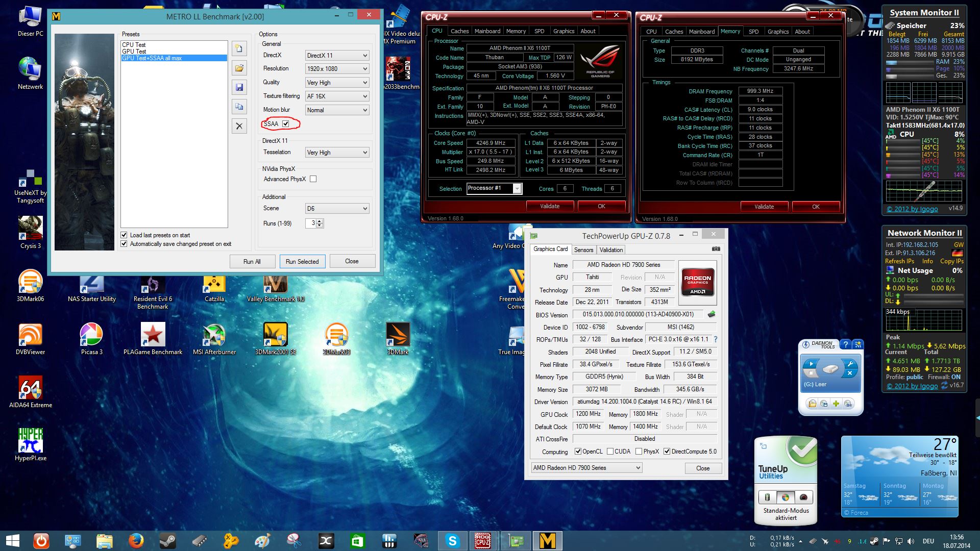The height and width of the screenshot is (551, 980).
Task: Open the Resolution dropdown
Action: tap(337, 69)
